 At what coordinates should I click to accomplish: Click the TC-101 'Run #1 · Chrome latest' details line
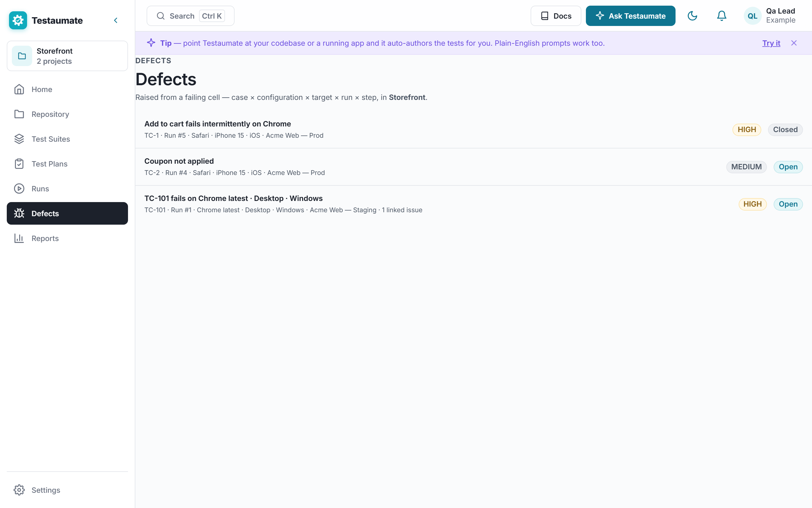pyautogui.click(x=283, y=210)
